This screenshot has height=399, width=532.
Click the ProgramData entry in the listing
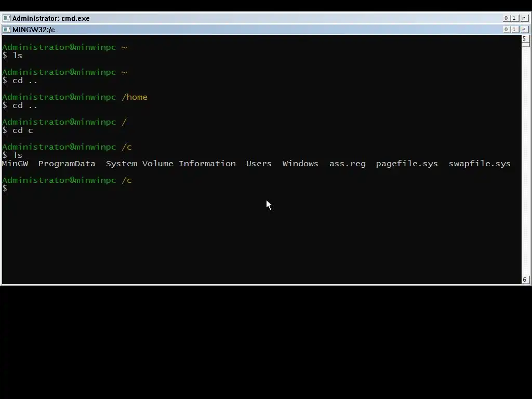coord(67,164)
